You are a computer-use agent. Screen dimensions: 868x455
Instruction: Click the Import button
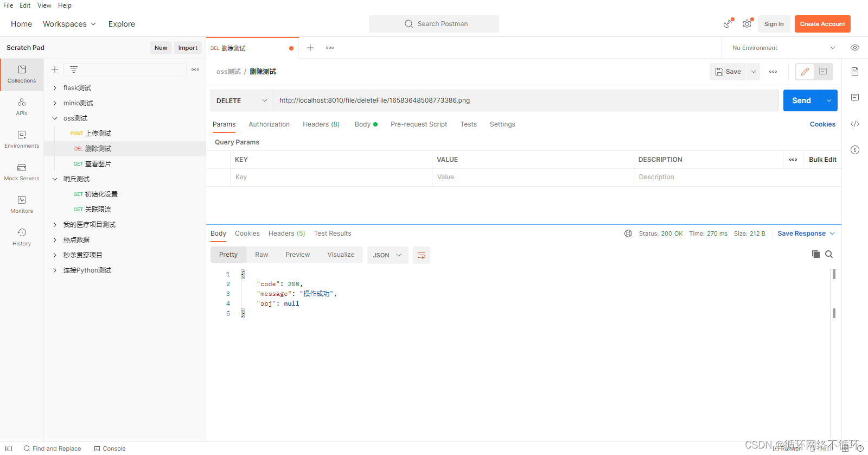coord(188,48)
